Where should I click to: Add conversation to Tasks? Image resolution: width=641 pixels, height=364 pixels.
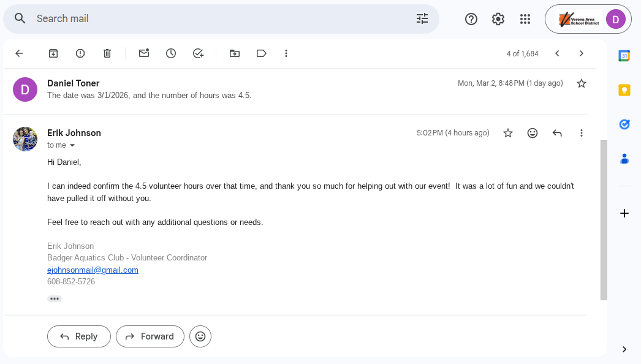click(198, 53)
